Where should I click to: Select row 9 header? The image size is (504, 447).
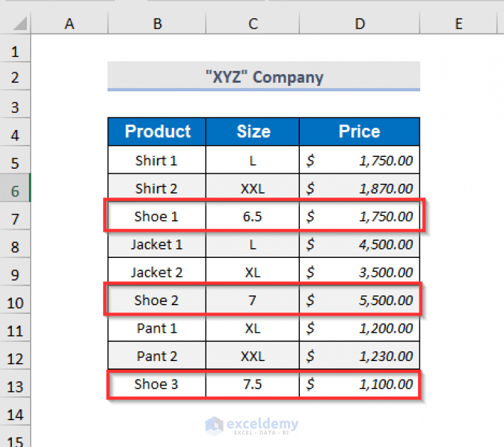pos(15,272)
